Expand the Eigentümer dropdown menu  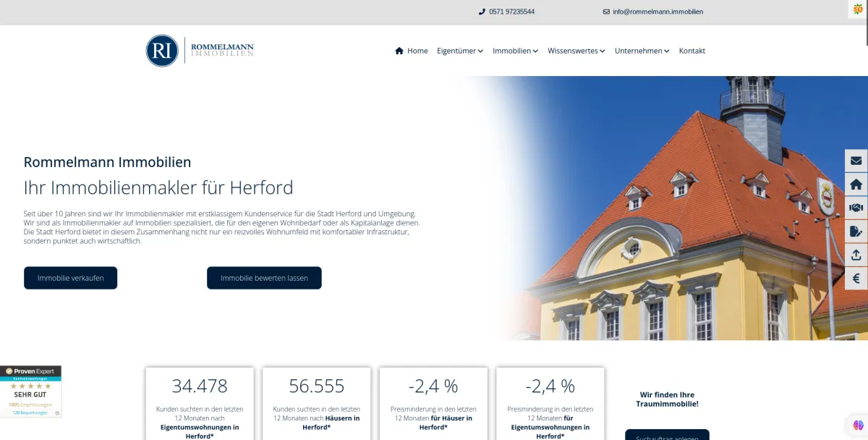pos(460,51)
